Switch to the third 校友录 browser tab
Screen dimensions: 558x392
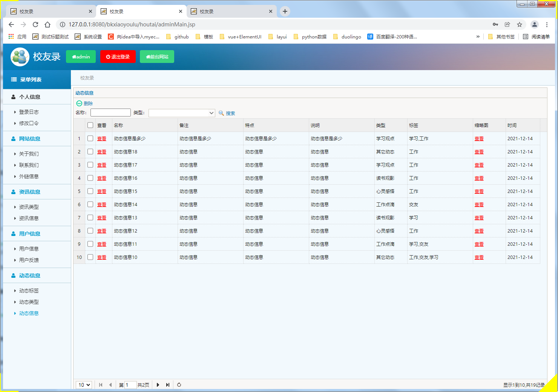point(231,11)
